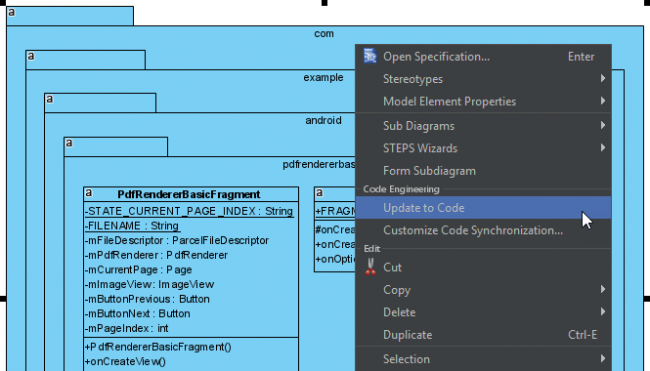Expand the Stereotypes submenu arrow

(x=603, y=78)
